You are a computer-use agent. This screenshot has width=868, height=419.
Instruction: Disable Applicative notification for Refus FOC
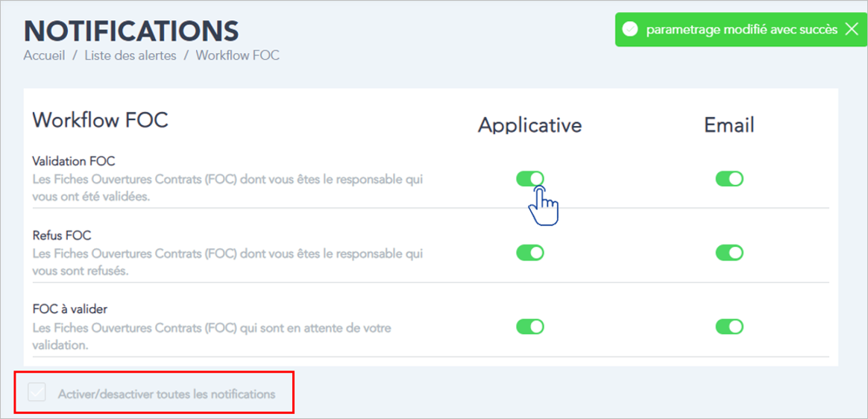(530, 253)
